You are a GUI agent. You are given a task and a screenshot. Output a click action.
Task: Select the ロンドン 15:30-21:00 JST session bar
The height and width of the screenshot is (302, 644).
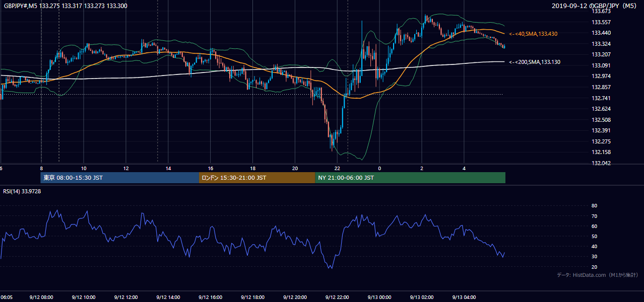(x=257, y=178)
